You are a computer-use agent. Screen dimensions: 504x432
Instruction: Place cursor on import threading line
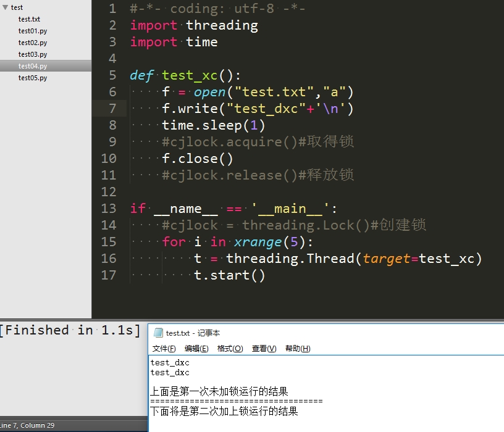(x=193, y=25)
